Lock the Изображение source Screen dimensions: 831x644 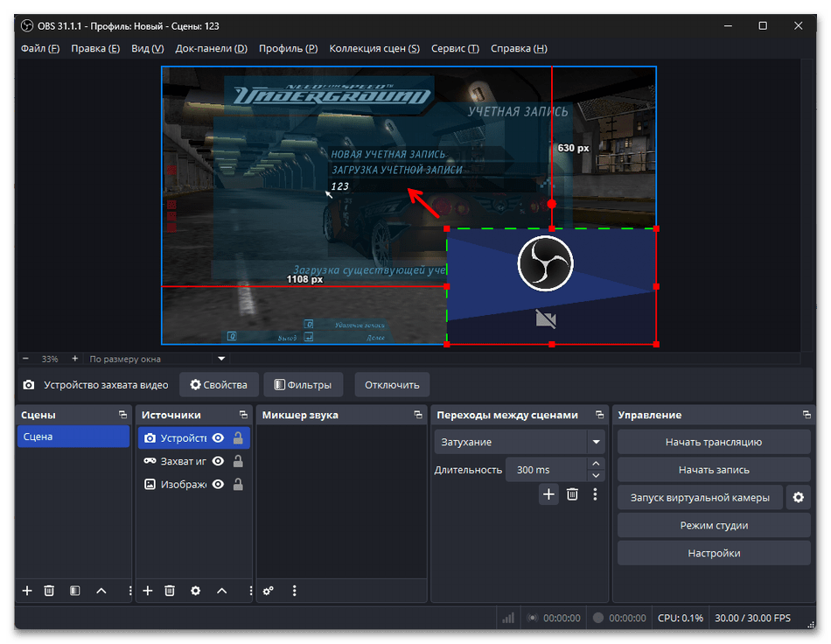(x=238, y=484)
